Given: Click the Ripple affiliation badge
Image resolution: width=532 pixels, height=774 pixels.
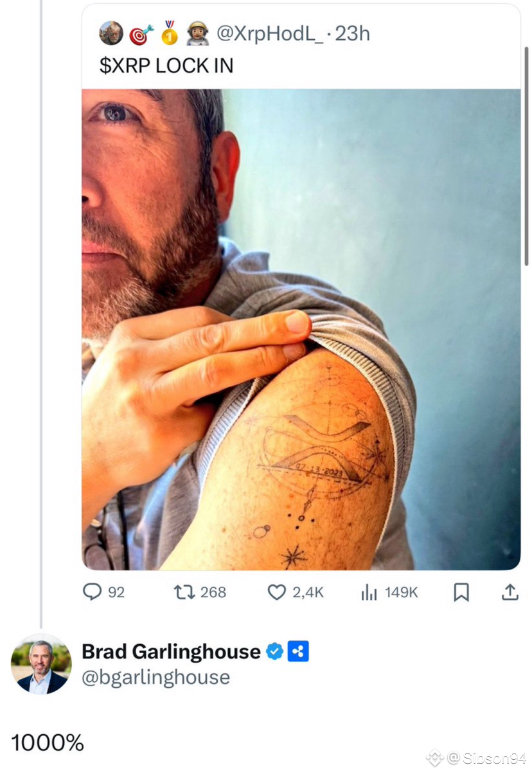Looking at the screenshot, I should pyautogui.click(x=298, y=651).
